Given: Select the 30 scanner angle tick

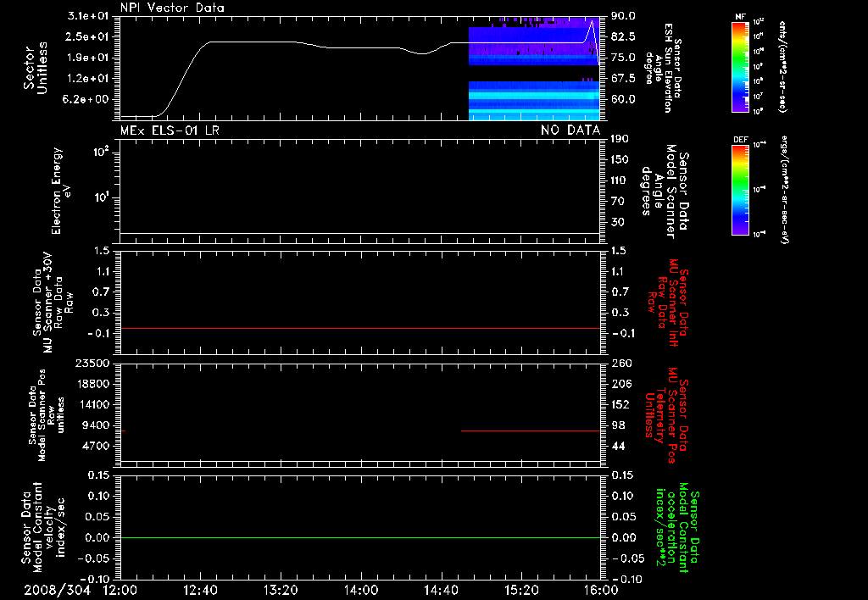Looking at the screenshot, I should pyautogui.click(x=617, y=222).
